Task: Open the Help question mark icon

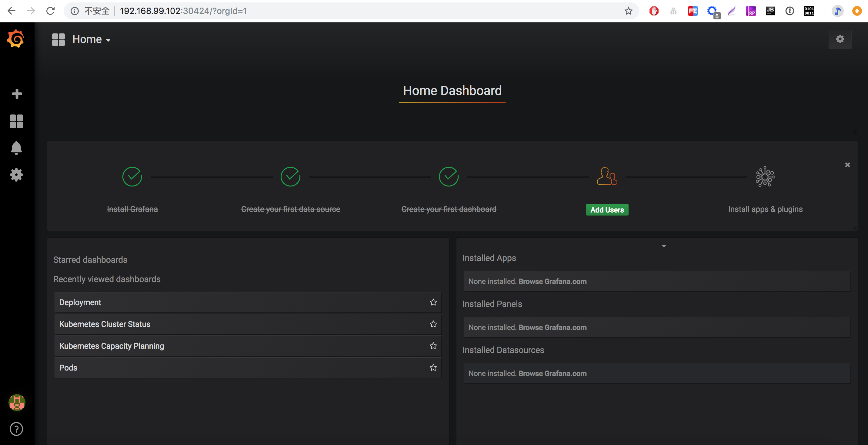Action: click(16, 429)
